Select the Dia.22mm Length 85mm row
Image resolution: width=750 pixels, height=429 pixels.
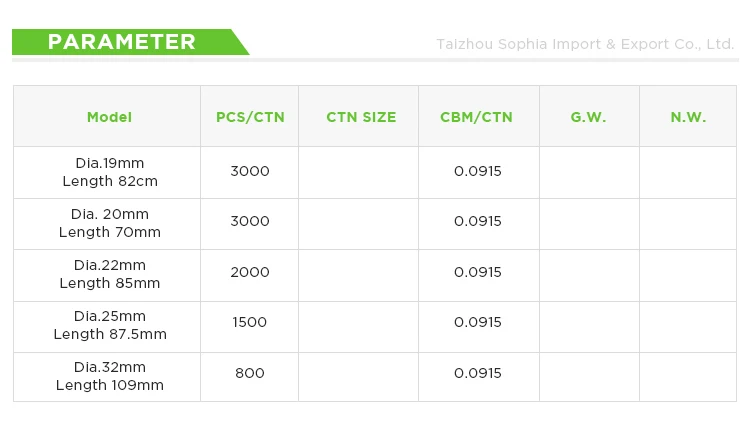tap(375, 275)
